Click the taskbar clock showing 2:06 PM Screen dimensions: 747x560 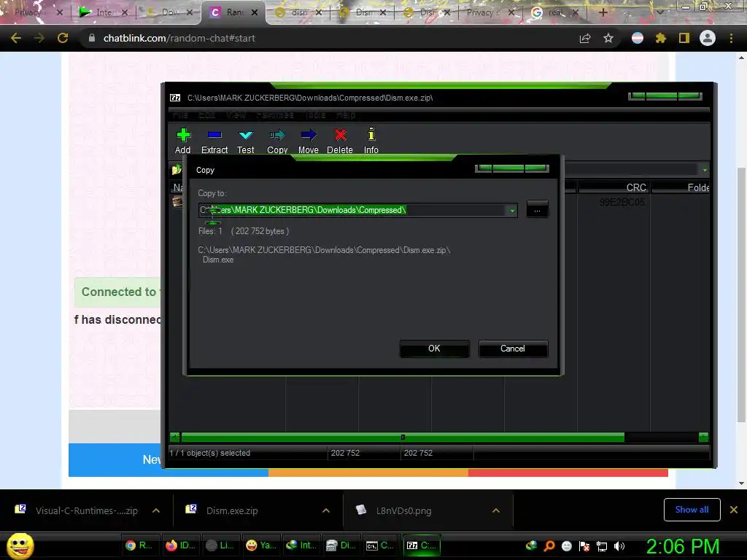[x=683, y=546]
